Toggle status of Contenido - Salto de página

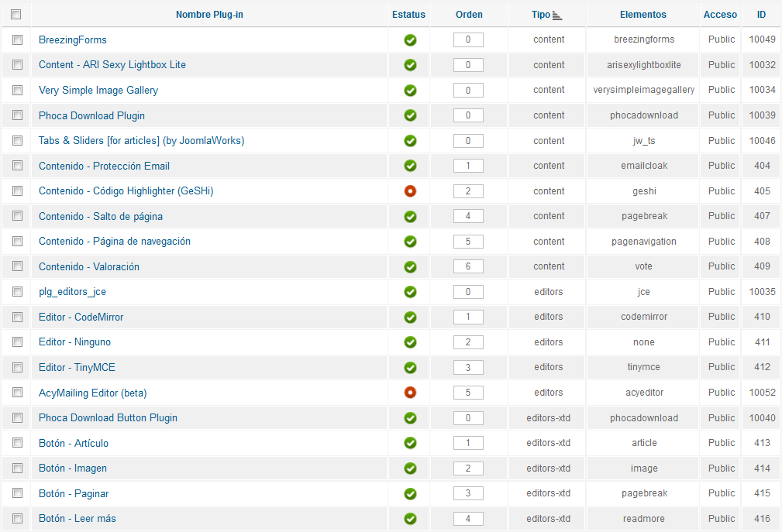click(x=410, y=216)
